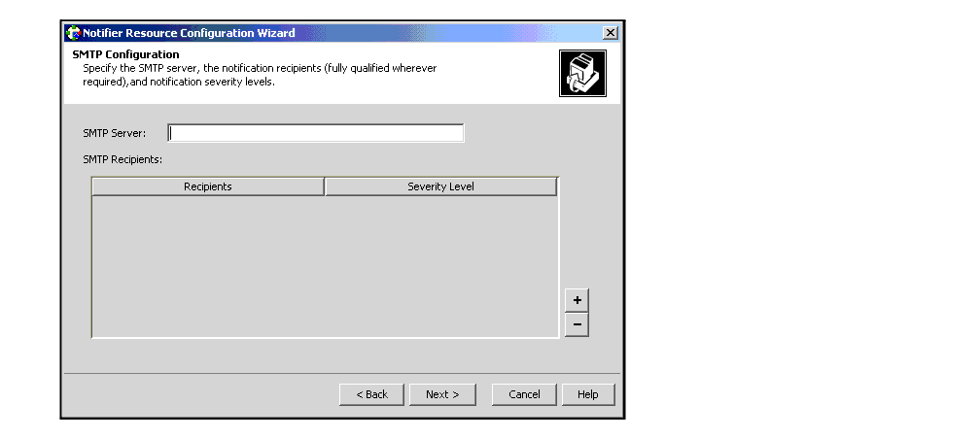Add a recipient with the plus button
980x439 pixels.
coord(577,301)
